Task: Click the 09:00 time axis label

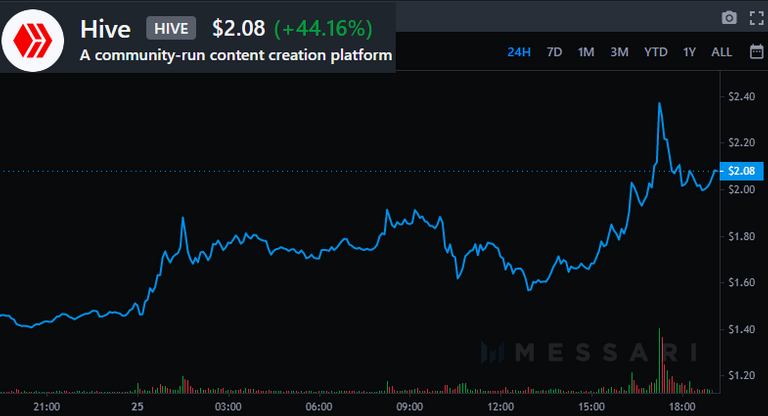Action: tap(409, 407)
